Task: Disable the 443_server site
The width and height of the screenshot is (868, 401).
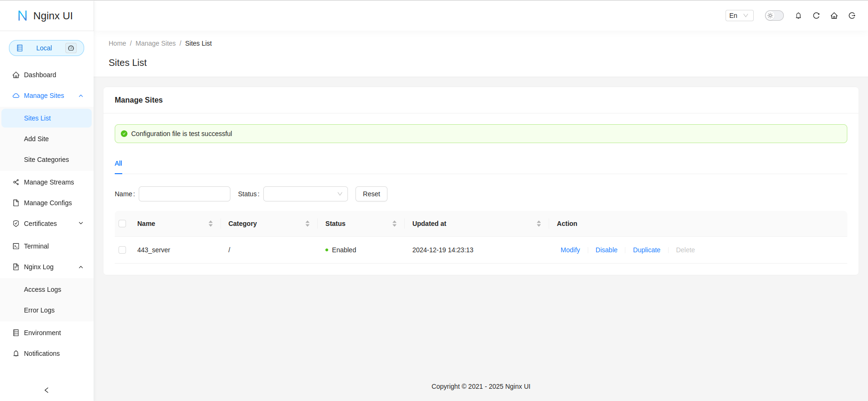Action: [x=606, y=250]
